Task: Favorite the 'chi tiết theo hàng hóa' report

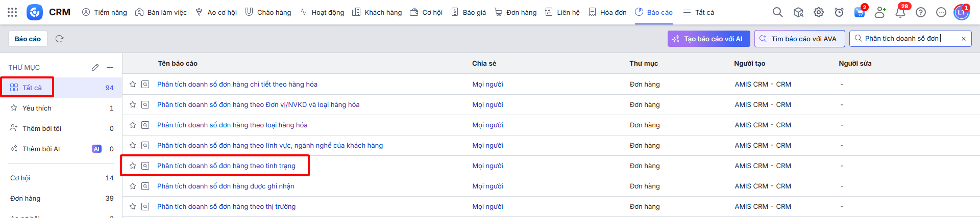Action: [133, 84]
